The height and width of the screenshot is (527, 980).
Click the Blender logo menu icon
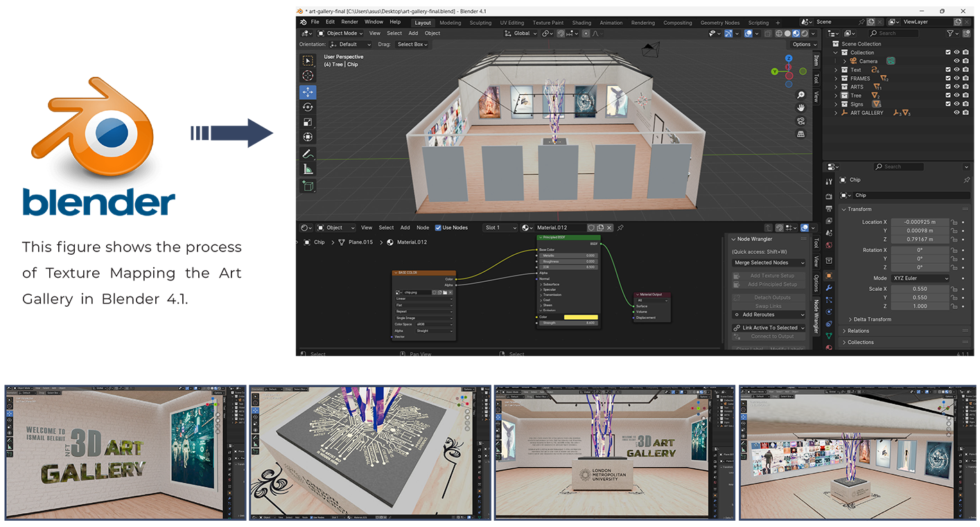(x=303, y=22)
